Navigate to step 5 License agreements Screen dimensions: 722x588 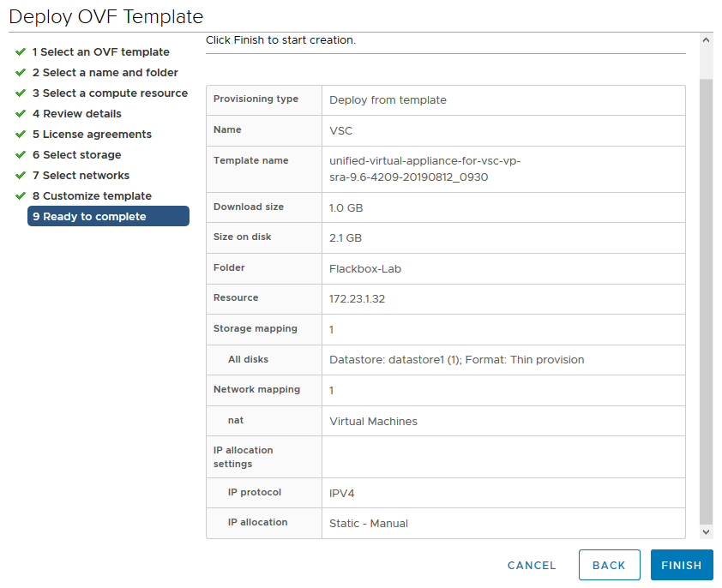coord(92,135)
